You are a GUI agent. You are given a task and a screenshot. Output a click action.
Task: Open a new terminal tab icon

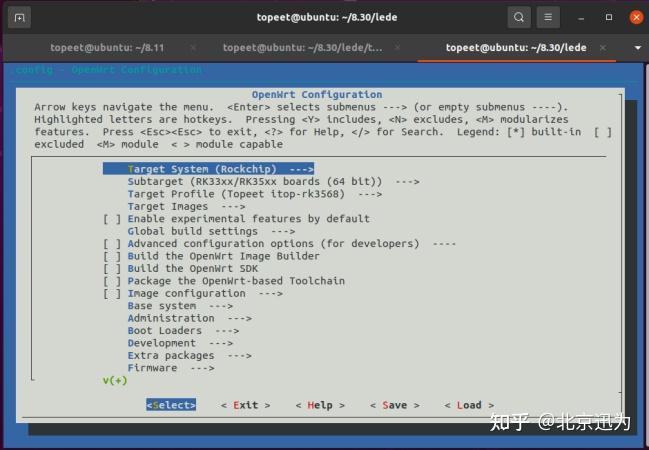(19, 18)
